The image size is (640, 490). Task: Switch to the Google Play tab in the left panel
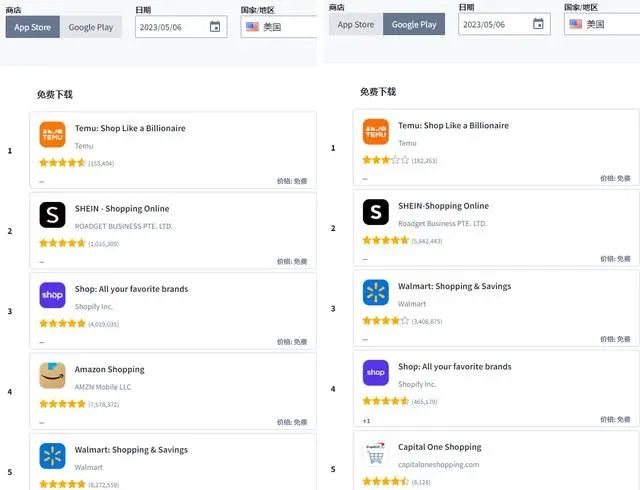pos(91,27)
